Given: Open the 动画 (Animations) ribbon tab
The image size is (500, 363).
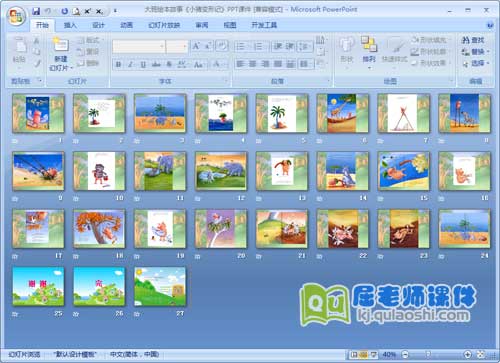Looking at the screenshot, I should 126,25.
